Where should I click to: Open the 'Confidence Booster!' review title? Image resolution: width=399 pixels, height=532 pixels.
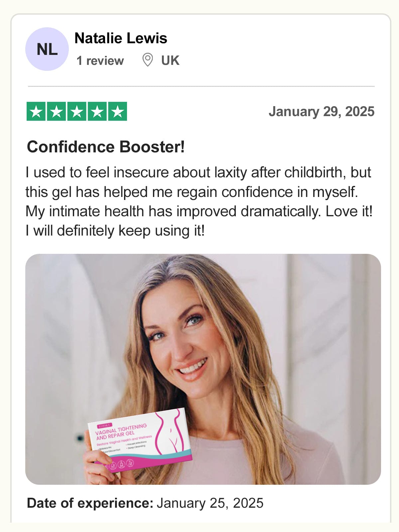point(106,147)
